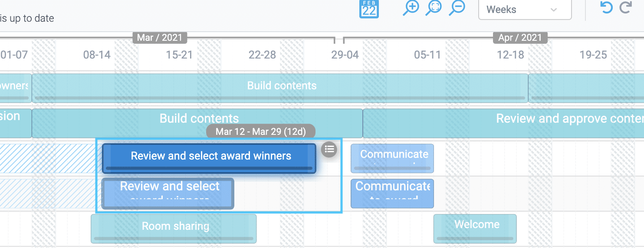Click the Mar 12 - Mar 29 date tooltip
This screenshot has width=644, height=248.
(x=260, y=131)
